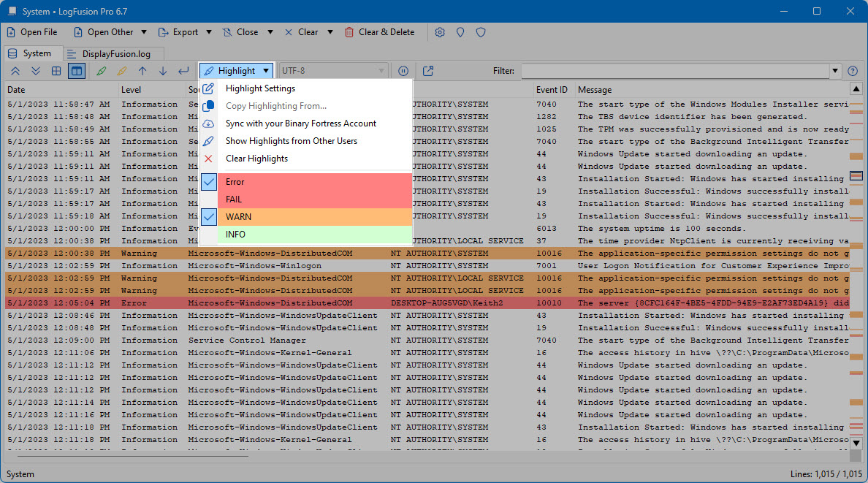
Task: Jump to bottom with double down chevrons
Action: [35, 71]
